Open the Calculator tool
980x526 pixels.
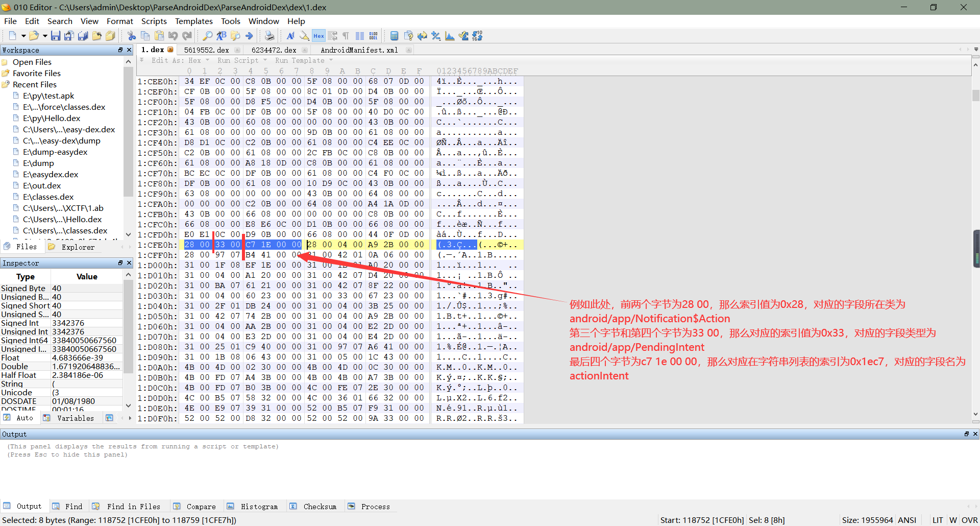[394, 36]
